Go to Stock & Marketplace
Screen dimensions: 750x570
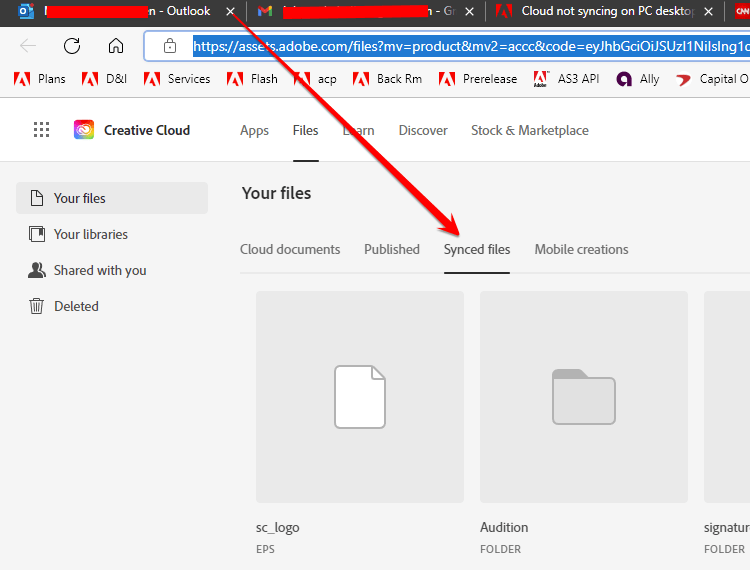coord(529,131)
